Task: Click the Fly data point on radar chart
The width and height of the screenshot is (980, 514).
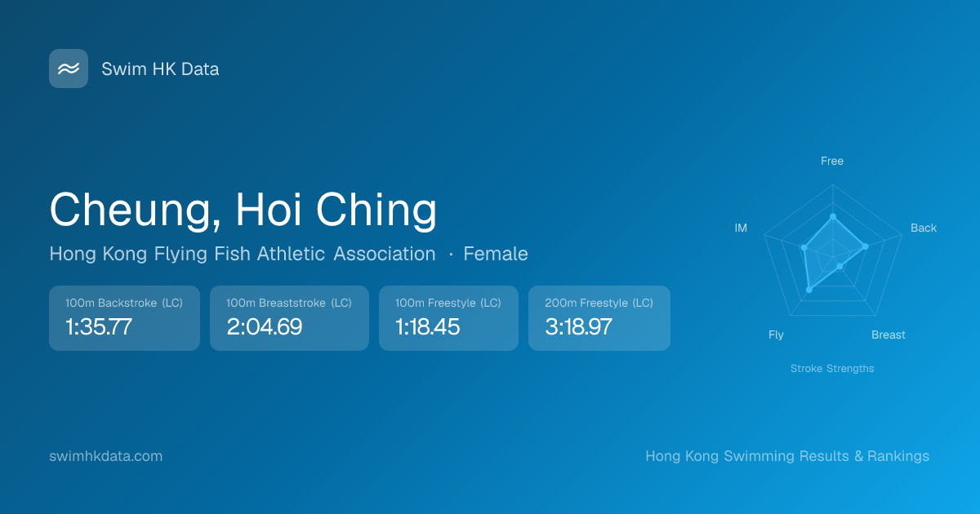Action: (x=809, y=290)
